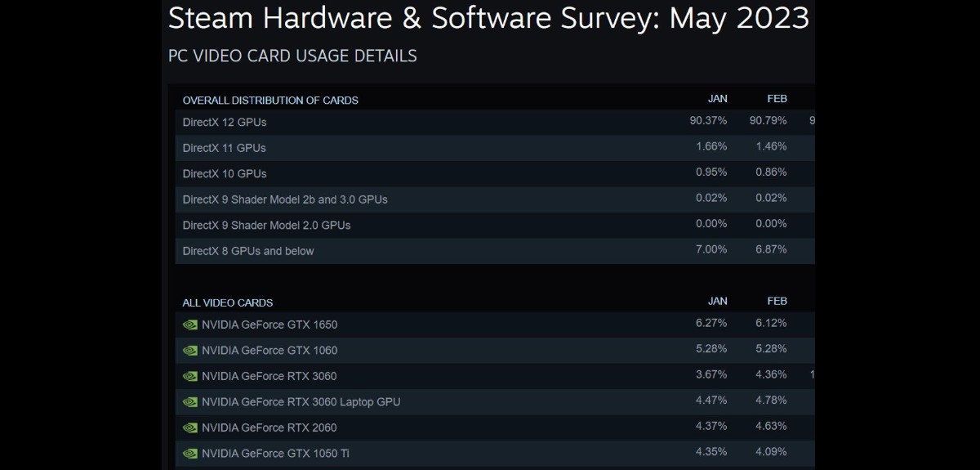Click NVIDIA logo beside GeForce GTX 1060
This screenshot has height=470, width=980.
189,351
